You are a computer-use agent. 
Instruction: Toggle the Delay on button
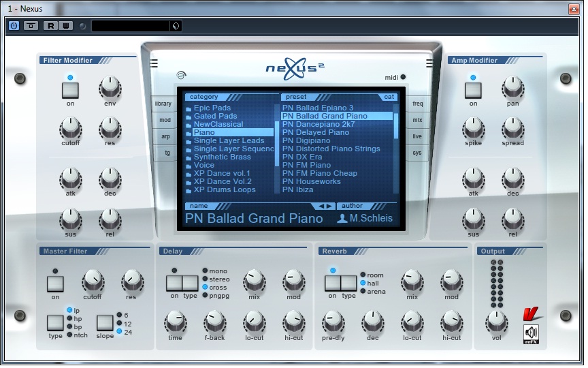[x=174, y=283]
